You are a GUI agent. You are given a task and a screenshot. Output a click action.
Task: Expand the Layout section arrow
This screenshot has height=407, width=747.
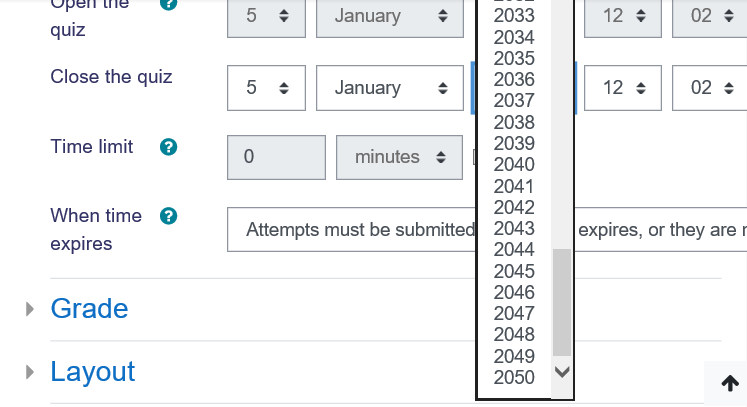pyautogui.click(x=31, y=373)
